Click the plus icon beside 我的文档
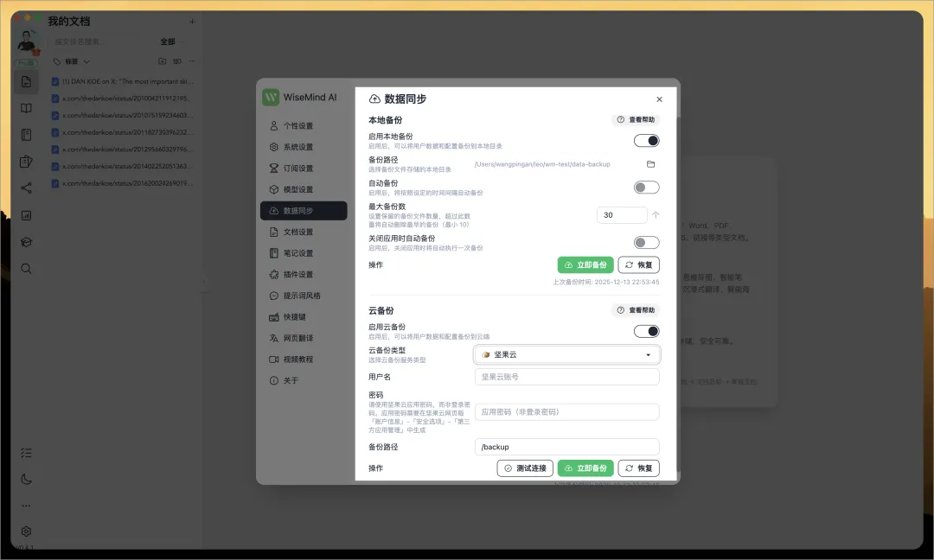Viewport: 934px width, 560px height. 192,22
